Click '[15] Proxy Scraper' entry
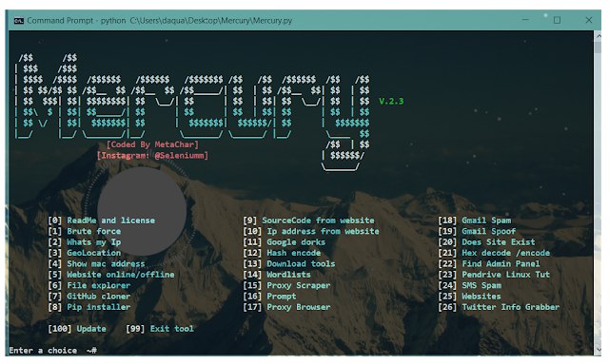Image resolution: width=609 pixels, height=364 pixels. coord(286,286)
